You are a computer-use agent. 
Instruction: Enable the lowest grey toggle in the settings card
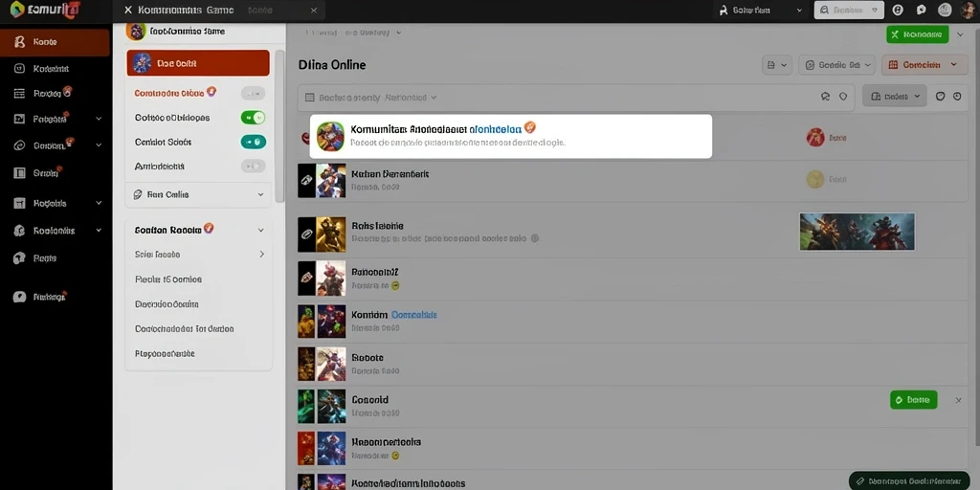coord(253,167)
